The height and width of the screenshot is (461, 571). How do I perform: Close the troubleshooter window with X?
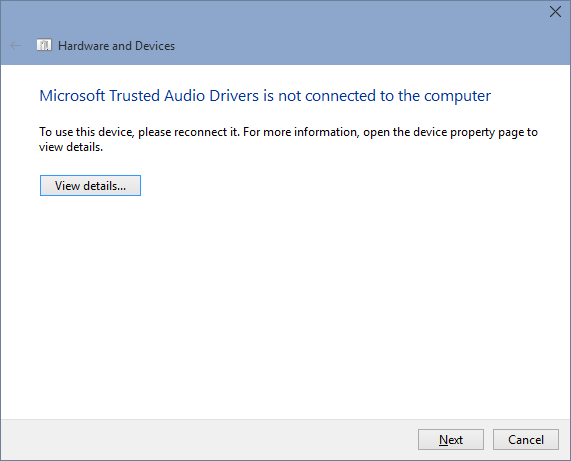(555, 12)
